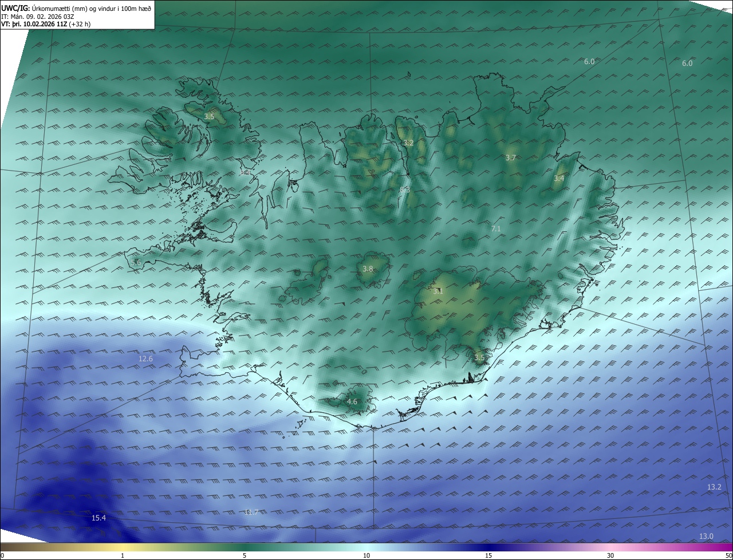This screenshot has height=560, width=733.
Task: Click the '5' tick label on the color scale
Action: 245,555
